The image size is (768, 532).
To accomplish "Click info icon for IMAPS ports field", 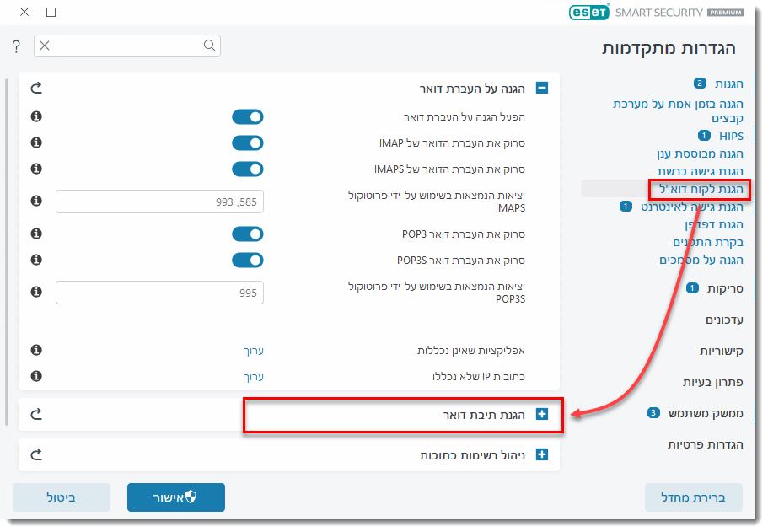I will click(x=36, y=201).
